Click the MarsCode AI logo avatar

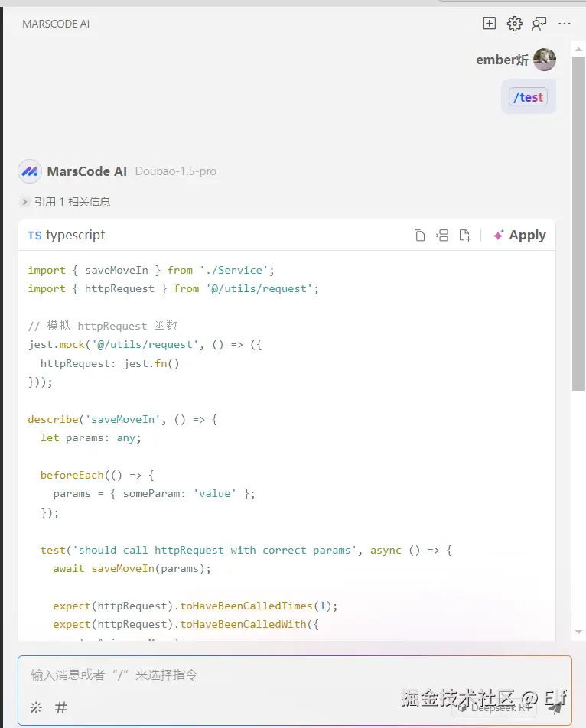[30, 171]
